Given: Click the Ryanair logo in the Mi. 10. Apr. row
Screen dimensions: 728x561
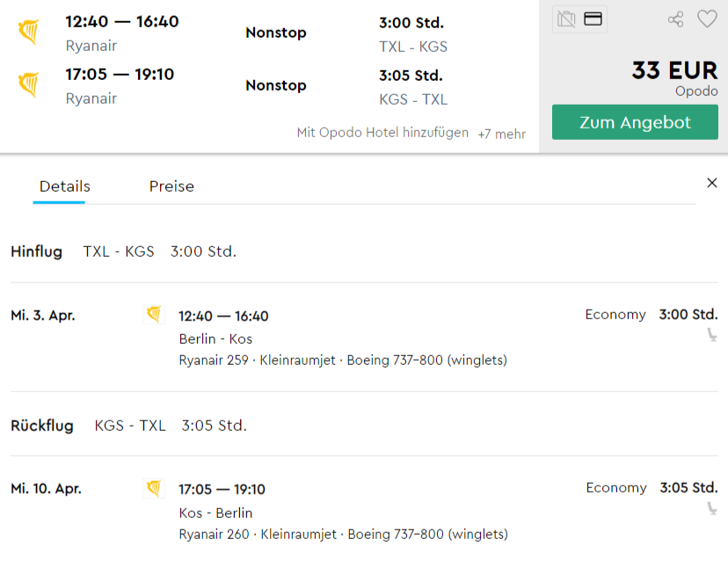Looking at the screenshot, I should [x=154, y=487].
